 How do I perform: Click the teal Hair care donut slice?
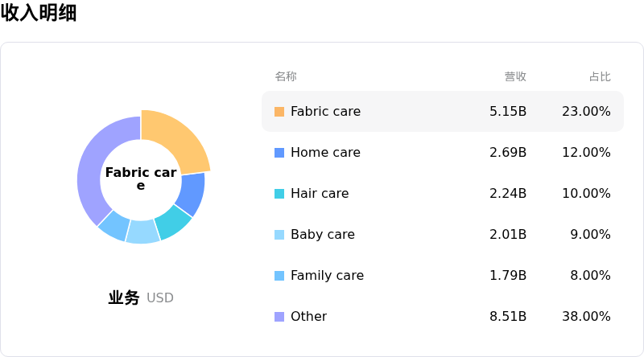tap(171, 222)
